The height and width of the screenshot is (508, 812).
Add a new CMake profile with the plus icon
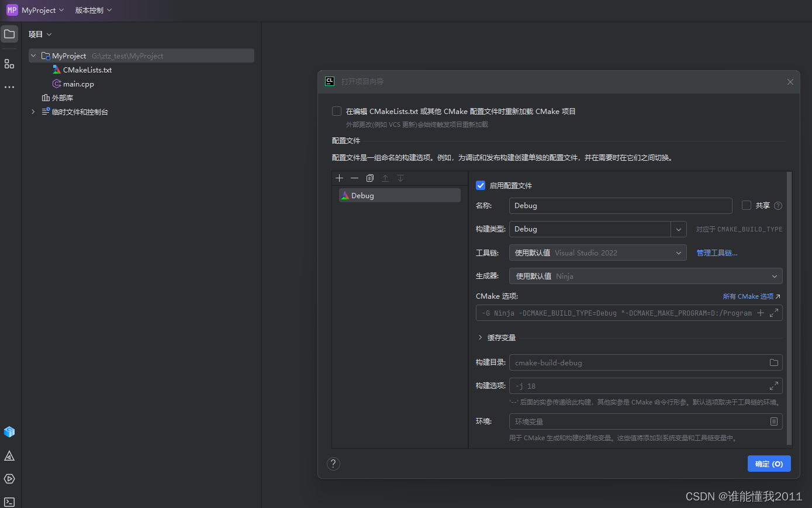pos(339,178)
